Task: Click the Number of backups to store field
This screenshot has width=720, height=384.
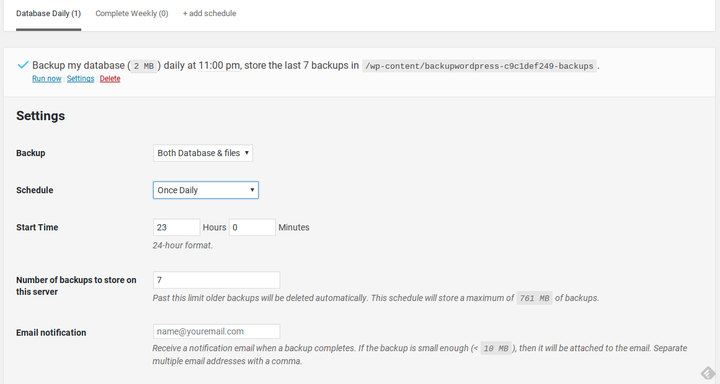Action: tap(216, 280)
